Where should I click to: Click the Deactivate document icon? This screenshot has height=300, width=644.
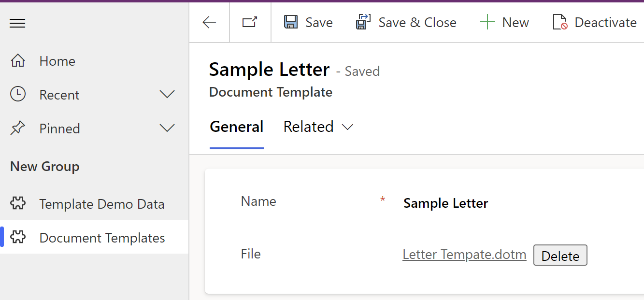560,22
